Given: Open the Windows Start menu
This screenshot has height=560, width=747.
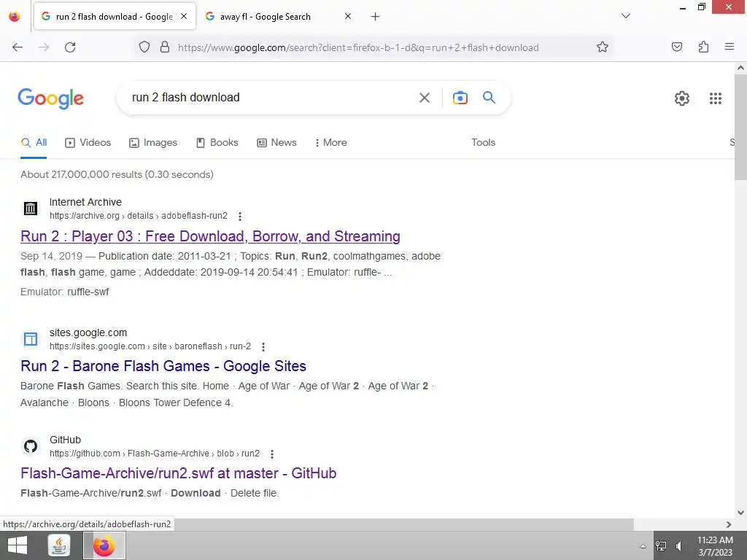Looking at the screenshot, I should coord(18,545).
